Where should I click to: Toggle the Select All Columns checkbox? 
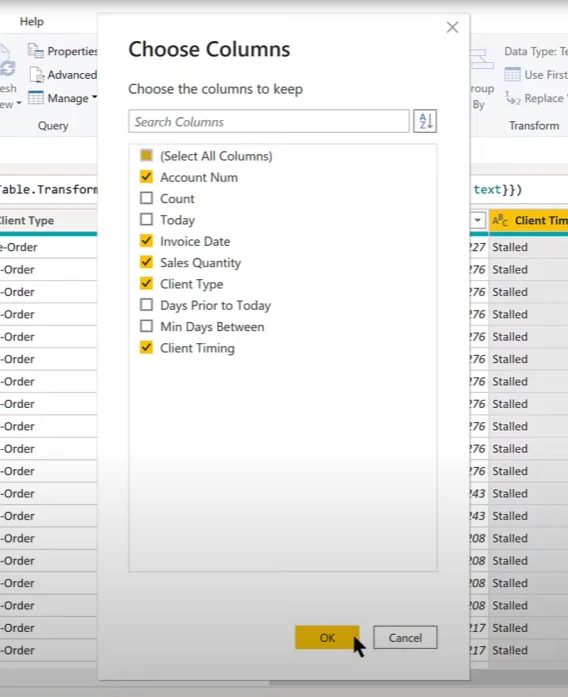146,155
